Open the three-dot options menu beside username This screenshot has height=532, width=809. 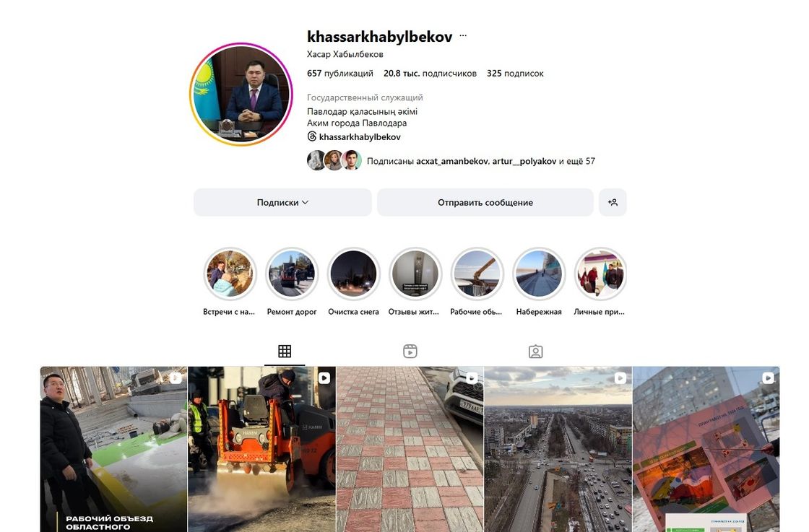pyautogui.click(x=463, y=36)
